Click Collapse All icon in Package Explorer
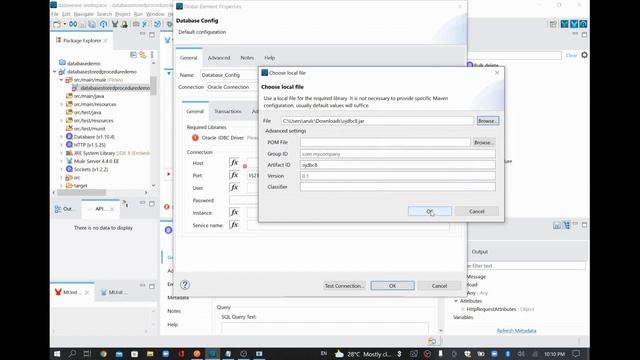 [133, 55]
